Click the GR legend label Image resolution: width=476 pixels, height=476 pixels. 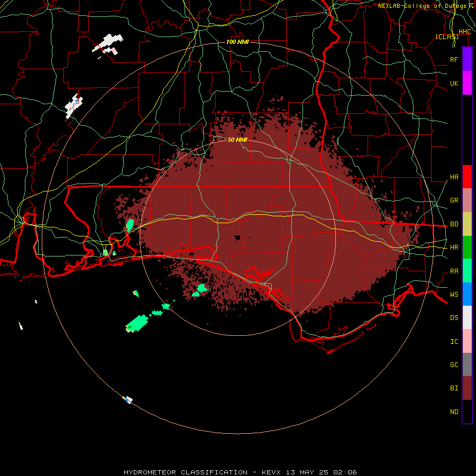click(x=454, y=200)
